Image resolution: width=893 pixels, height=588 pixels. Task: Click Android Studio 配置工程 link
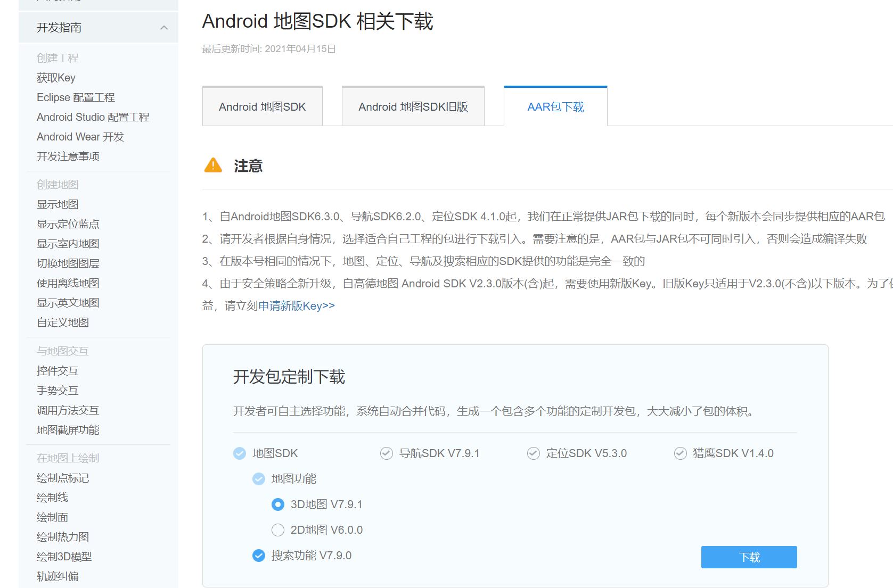click(93, 117)
